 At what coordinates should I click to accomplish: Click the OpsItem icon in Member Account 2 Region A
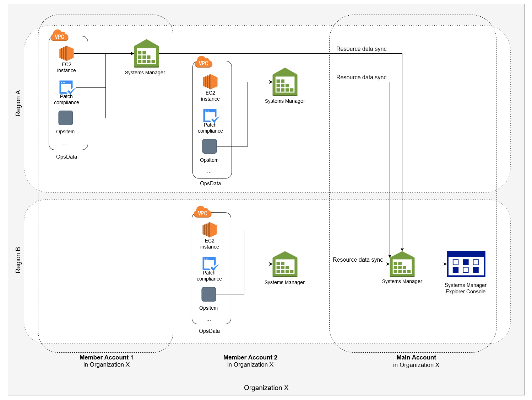210,146
